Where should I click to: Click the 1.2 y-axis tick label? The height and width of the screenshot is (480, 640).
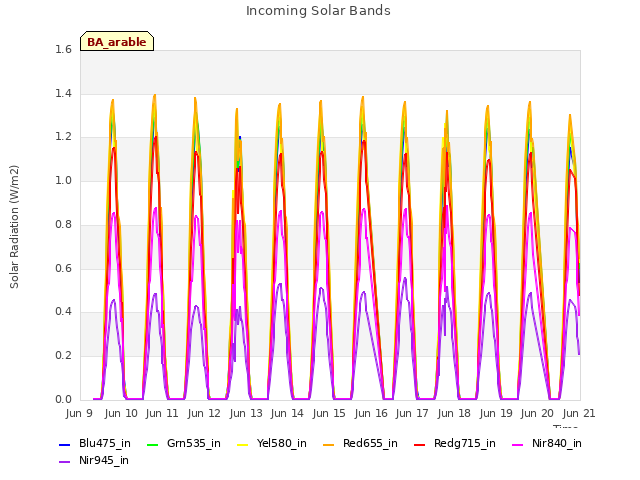[x=63, y=137]
